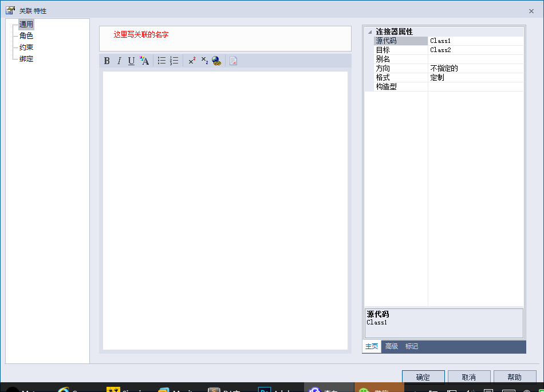Click the document icon in notes toolbar
544x392 pixels.
pos(233,61)
